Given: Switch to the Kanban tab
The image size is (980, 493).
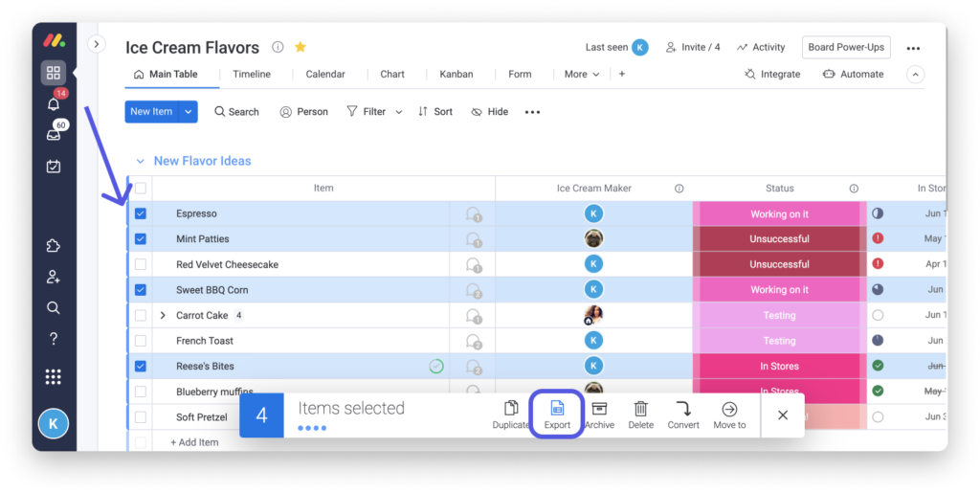Looking at the screenshot, I should click(x=456, y=74).
